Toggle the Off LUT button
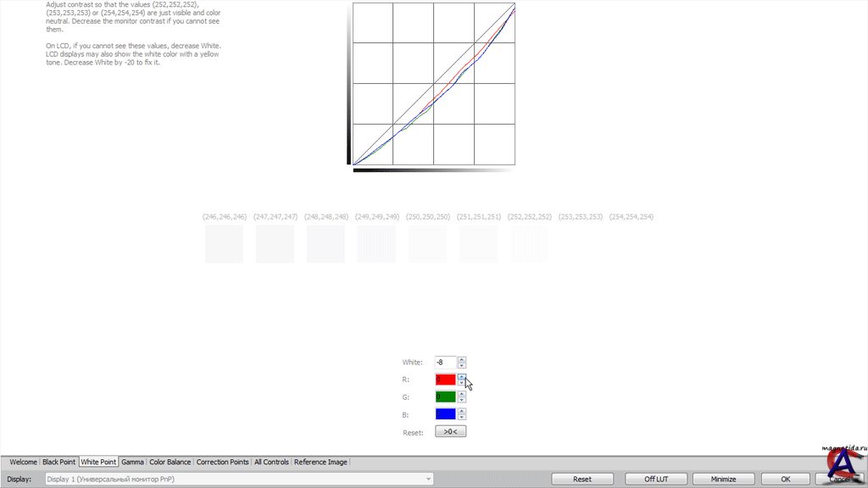868x488 pixels. point(656,479)
